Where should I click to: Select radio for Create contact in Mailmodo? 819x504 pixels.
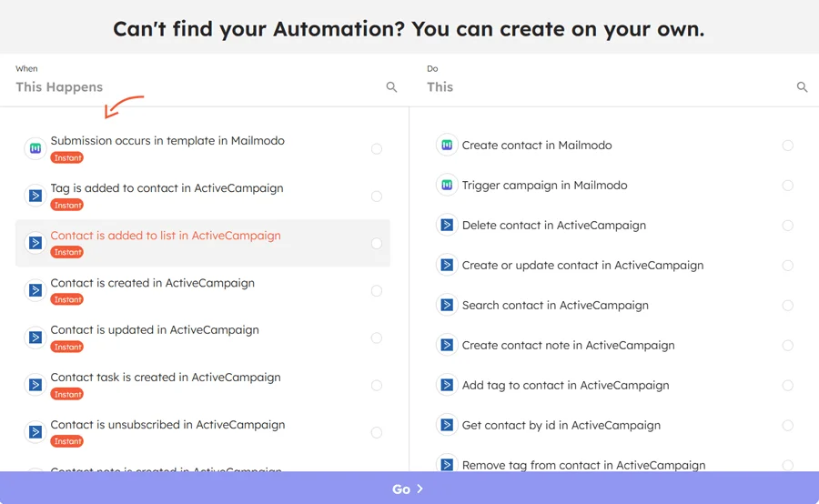(x=788, y=146)
